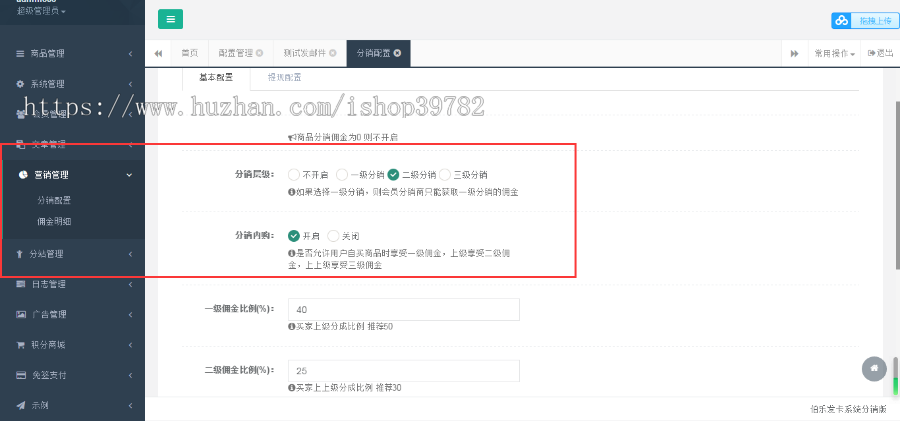This screenshot has height=421, width=900.
Task: Select the 三级分销 radio option
Action: (x=445, y=175)
